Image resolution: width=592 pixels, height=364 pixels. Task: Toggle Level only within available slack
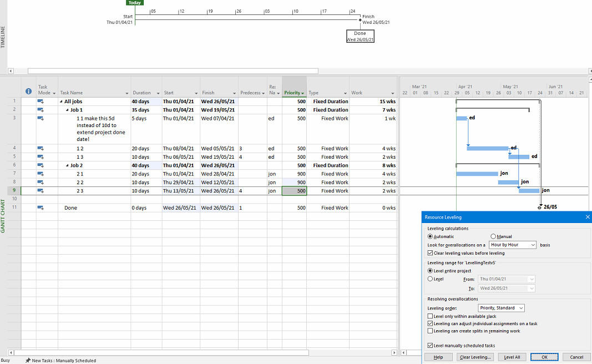430,316
